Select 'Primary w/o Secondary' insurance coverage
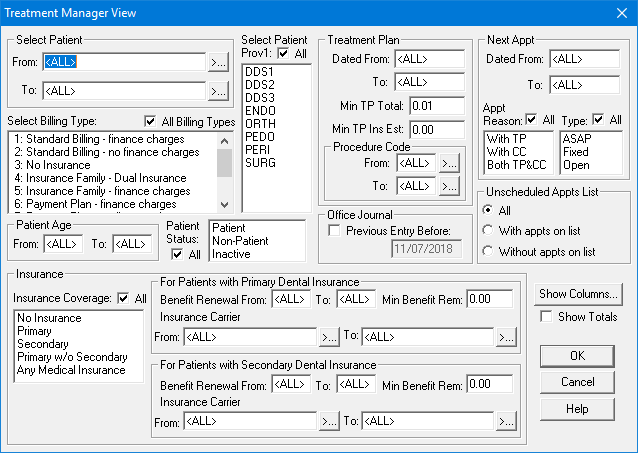Screen dimensions: 638x453 tap(72, 356)
